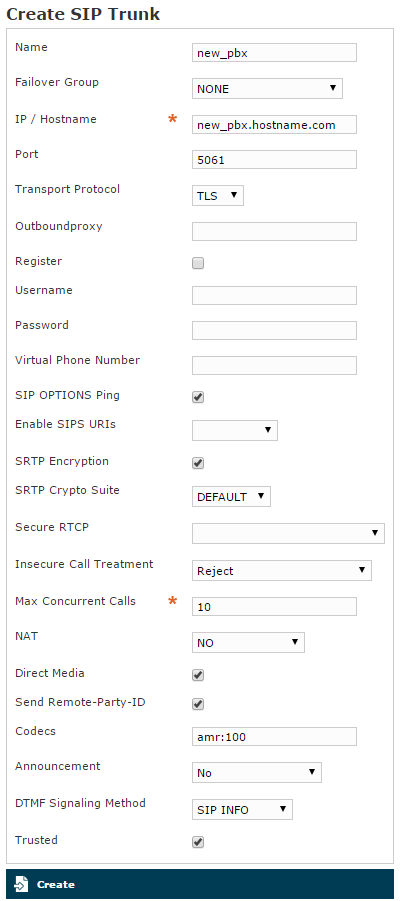Expand the Secure RTCP dropdown
The image size is (402, 901).
(288, 533)
